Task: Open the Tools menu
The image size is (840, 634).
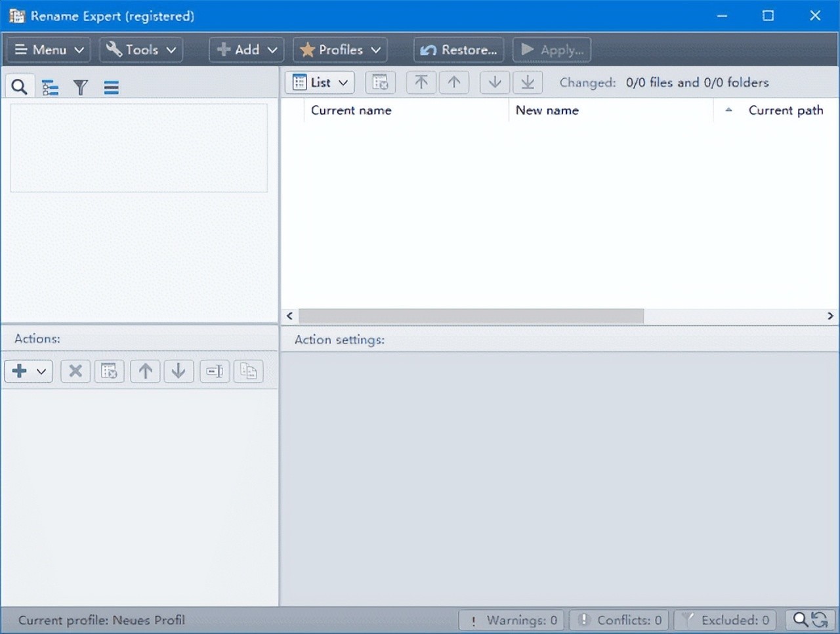Action: click(141, 50)
